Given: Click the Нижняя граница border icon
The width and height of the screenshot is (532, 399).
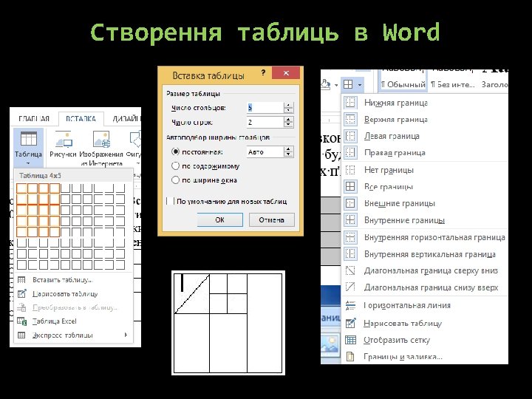Looking at the screenshot, I should click(350, 103).
